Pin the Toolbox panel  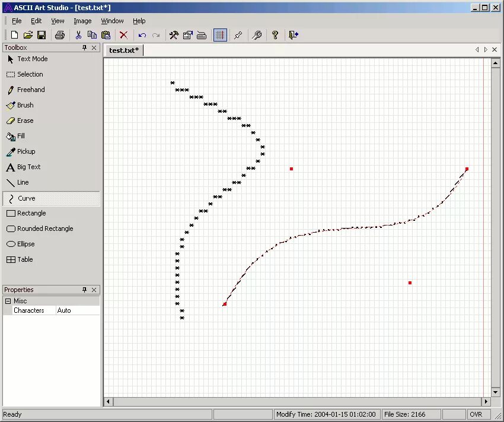[x=84, y=47]
